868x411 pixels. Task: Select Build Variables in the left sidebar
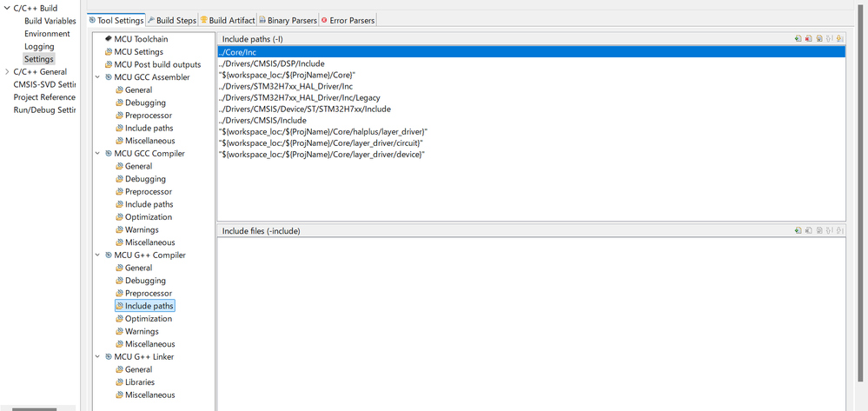click(50, 21)
